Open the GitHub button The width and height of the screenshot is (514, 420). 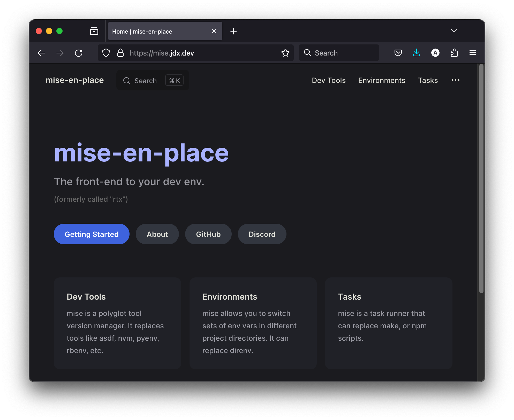coord(208,234)
